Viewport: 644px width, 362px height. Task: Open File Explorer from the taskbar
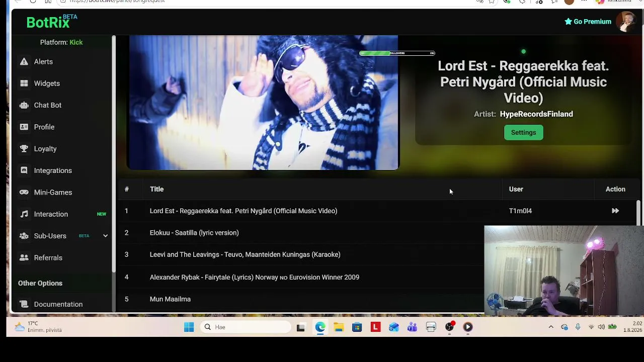pyautogui.click(x=339, y=327)
